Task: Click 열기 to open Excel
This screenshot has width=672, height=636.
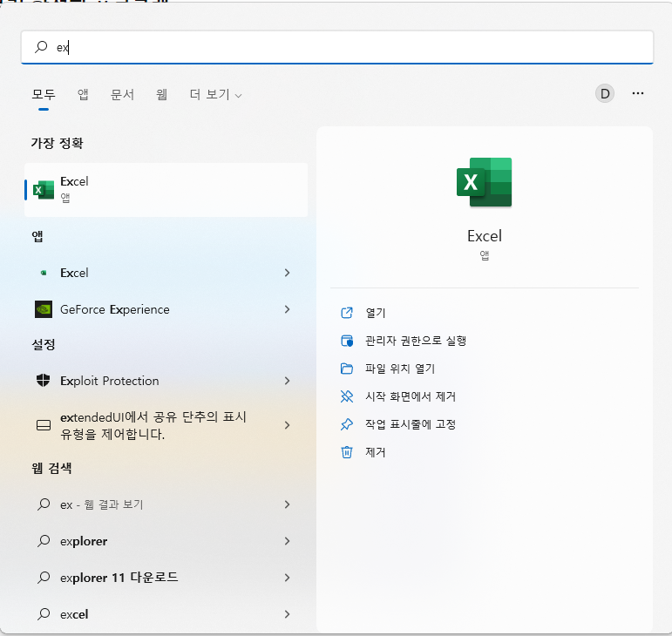Action: click(376, 313)
